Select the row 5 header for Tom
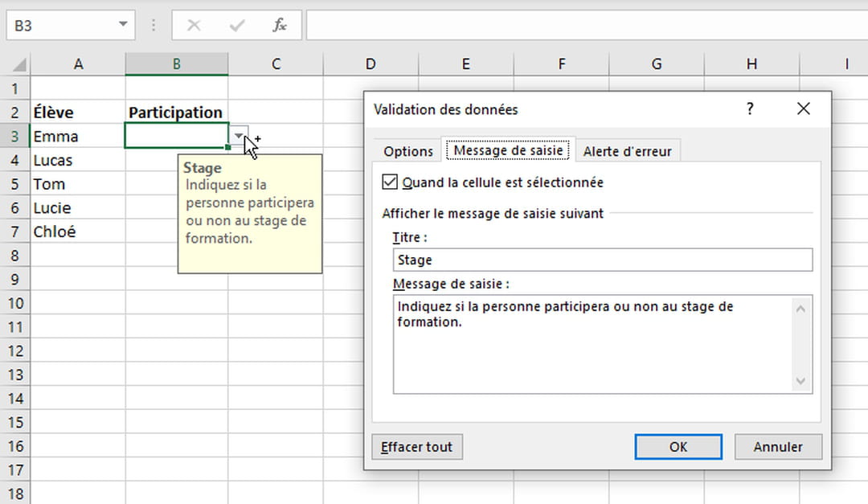868x504 pixels. click(x=14, y=183)
